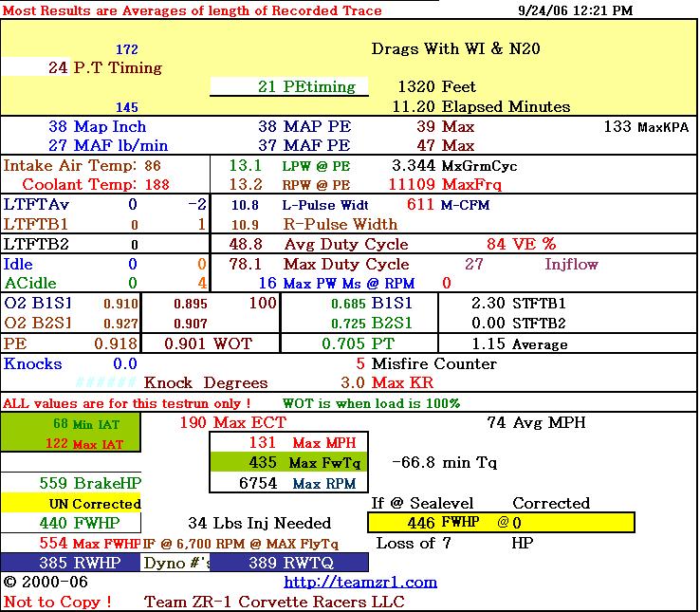Screen dimensions: 700x612
Task: Select the O2 B2S1 0.927 cell
Action: click(x=71, y=323)
